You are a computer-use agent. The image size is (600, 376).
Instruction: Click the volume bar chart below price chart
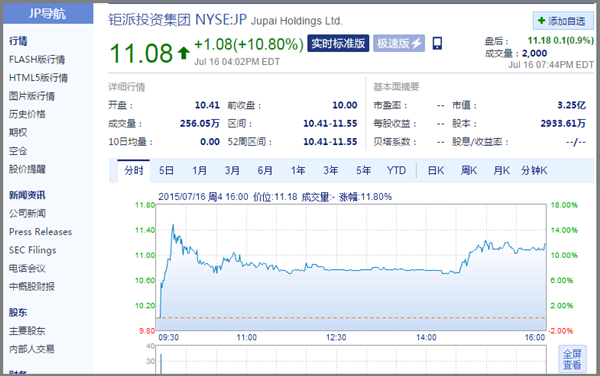coord(351,360)
